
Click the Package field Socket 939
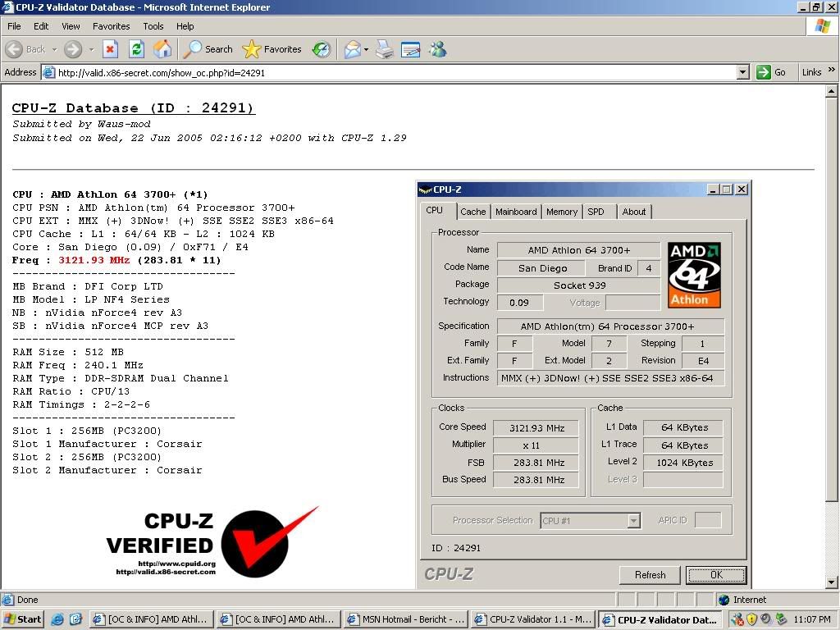[578, 285]
